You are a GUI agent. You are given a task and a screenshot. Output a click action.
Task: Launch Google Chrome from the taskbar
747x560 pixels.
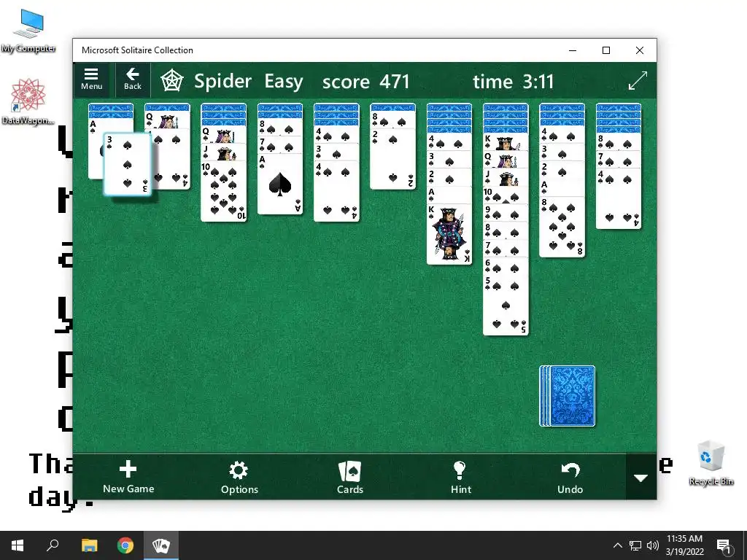(125, 545)
